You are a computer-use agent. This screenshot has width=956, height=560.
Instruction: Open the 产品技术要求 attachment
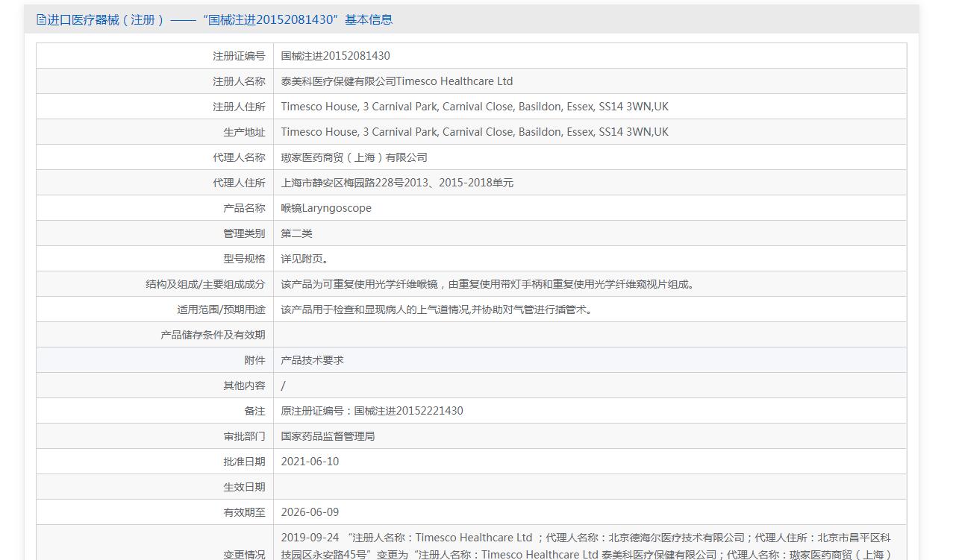(313, 360)
